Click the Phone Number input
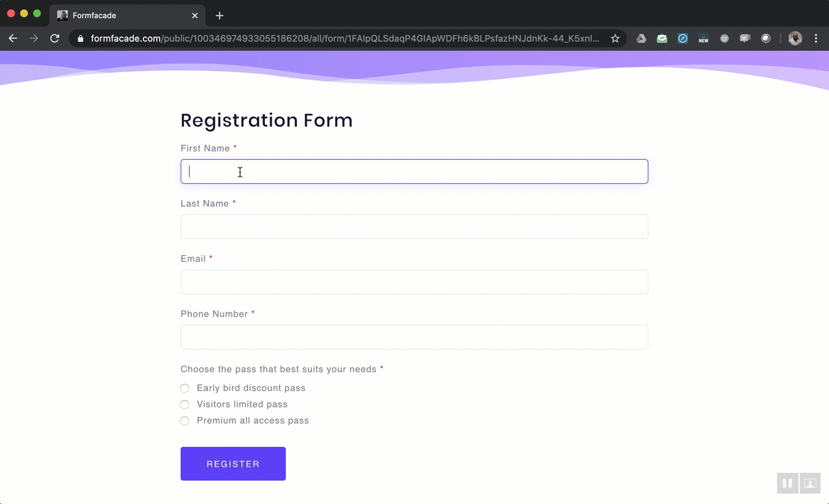The height and width of the screenshot is (504, 829). pos(414,337)
